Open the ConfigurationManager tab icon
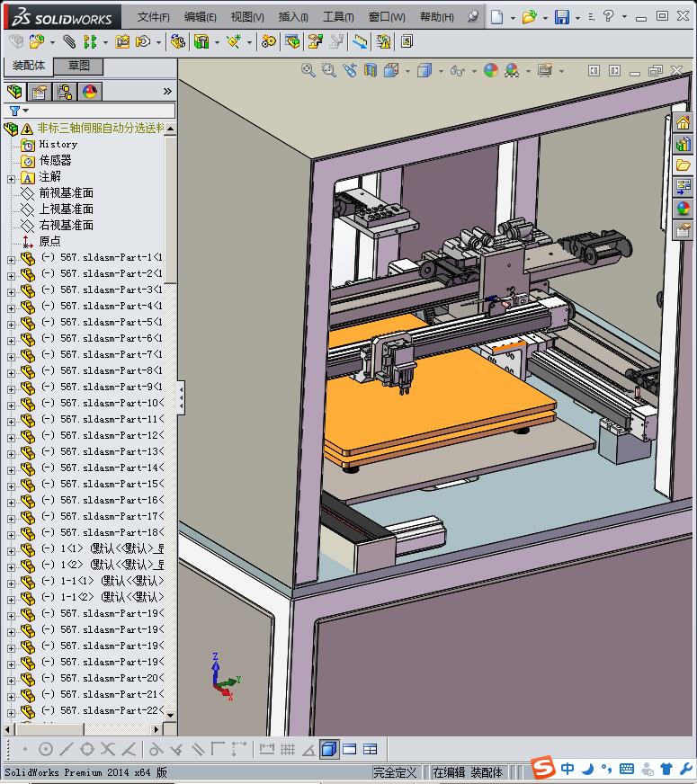Viewport: 697px width, 784px height. (65, 92)
